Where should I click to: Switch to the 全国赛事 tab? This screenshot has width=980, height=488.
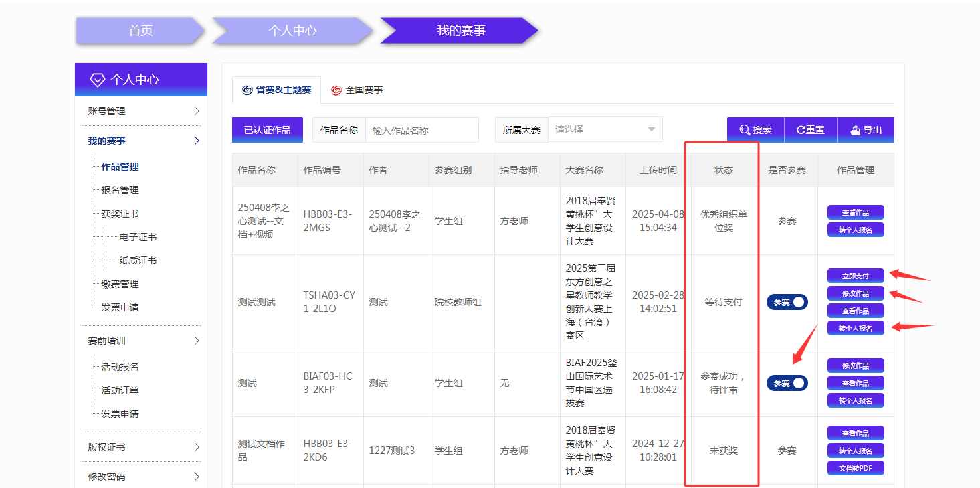[357, 90]
